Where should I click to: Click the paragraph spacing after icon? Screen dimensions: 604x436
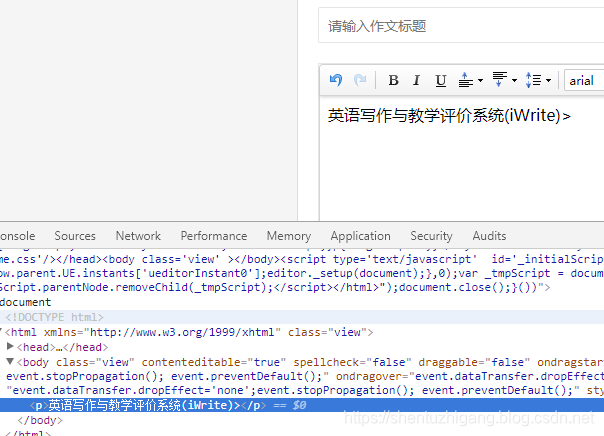coord(500,80)
